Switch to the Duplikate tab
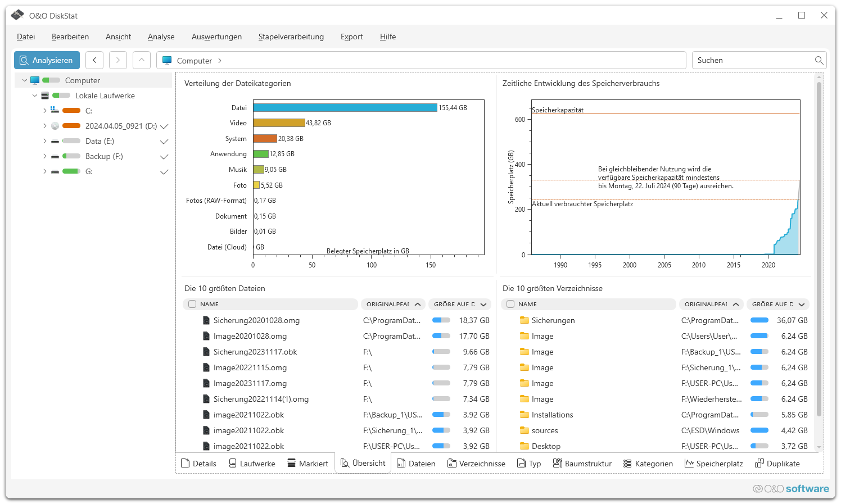This screenshot has height=504, width=841. point(777,464)
